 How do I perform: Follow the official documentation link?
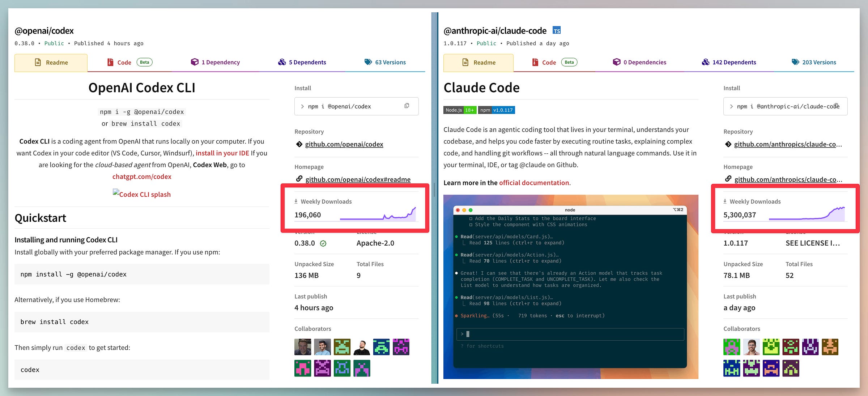[x=534, y=183]
